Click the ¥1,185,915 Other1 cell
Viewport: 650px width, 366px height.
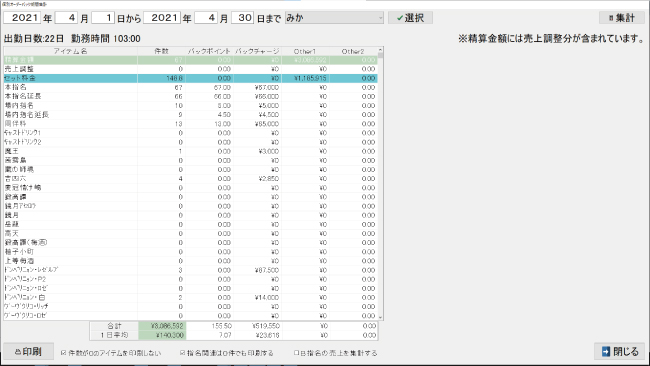(306, 78)
